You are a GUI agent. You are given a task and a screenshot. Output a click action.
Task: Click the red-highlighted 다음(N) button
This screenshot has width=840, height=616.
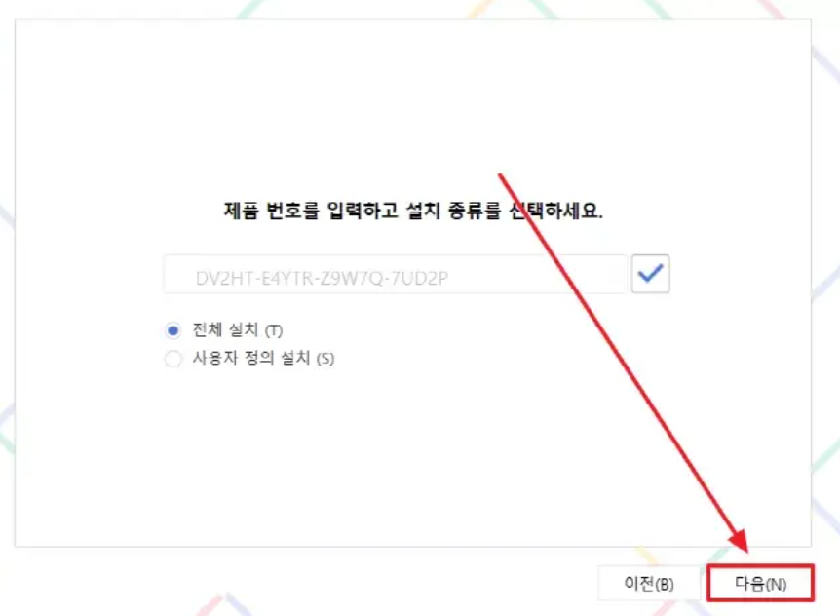[x=761, y=583]
